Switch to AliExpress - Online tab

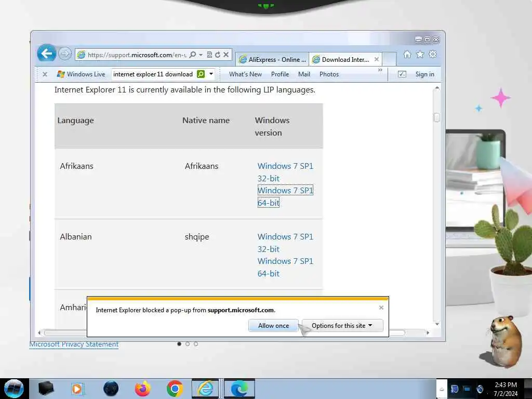pyautogui.click(x=272, y=59)
